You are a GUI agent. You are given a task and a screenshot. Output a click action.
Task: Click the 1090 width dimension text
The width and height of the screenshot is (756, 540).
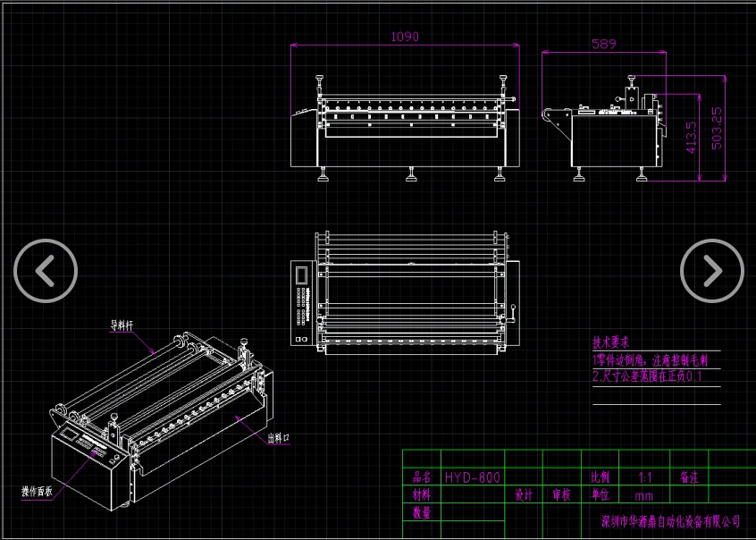[405, 38]
